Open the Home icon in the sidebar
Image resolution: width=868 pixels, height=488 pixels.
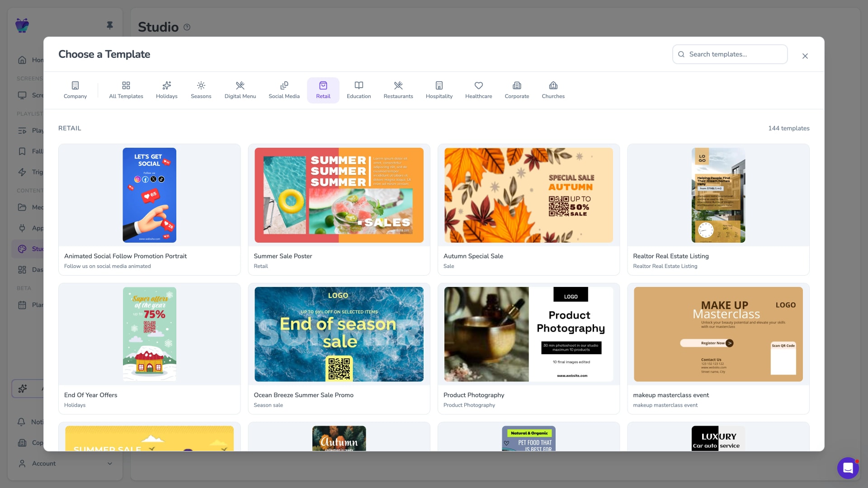pyautogui.click(x=22, y=60)
